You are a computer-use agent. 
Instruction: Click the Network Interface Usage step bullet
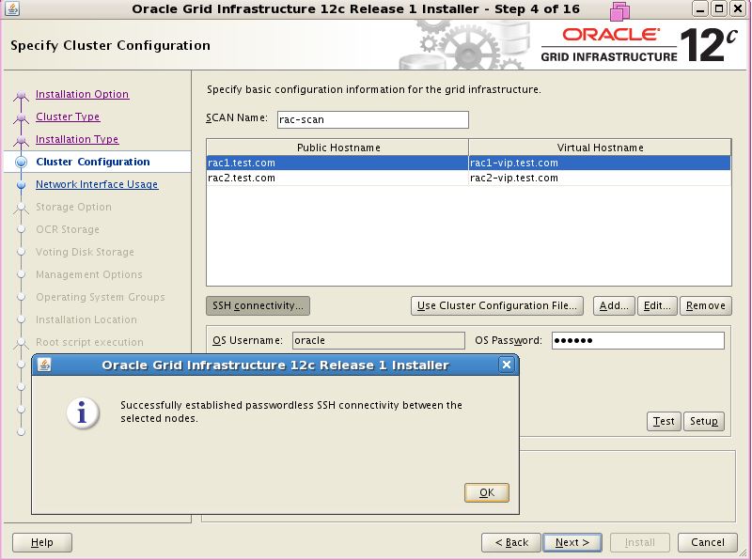tap(21, 184)
